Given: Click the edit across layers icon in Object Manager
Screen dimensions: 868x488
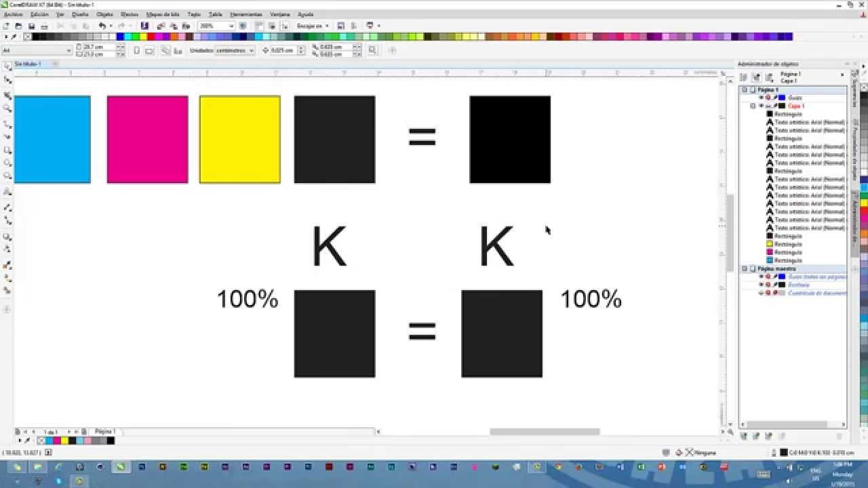Looking at the screenshot, I should [x=757, y=77].
